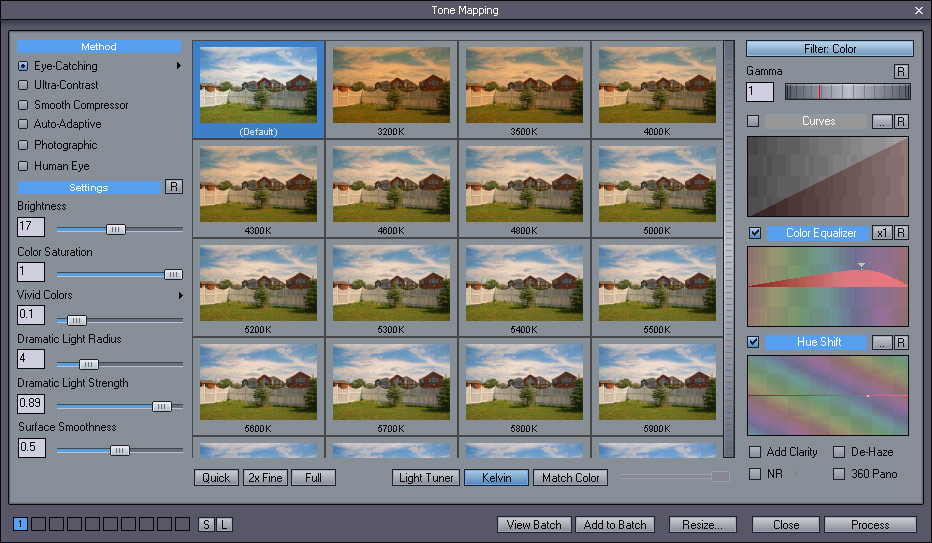The width and height of the screenshot is (932, 543).
Task: Click the Brightness slider handle
Action: [x=116, y=229]
